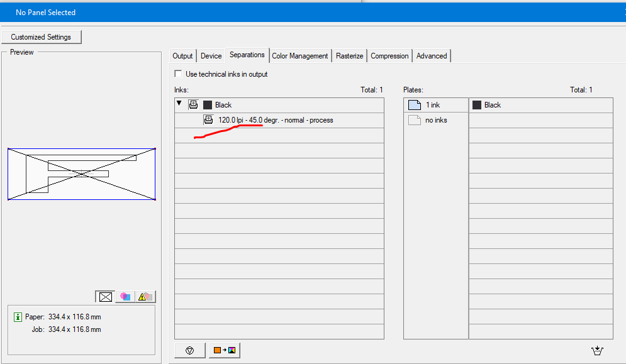Select the warning preview mode icon

(x=145, y=297)
